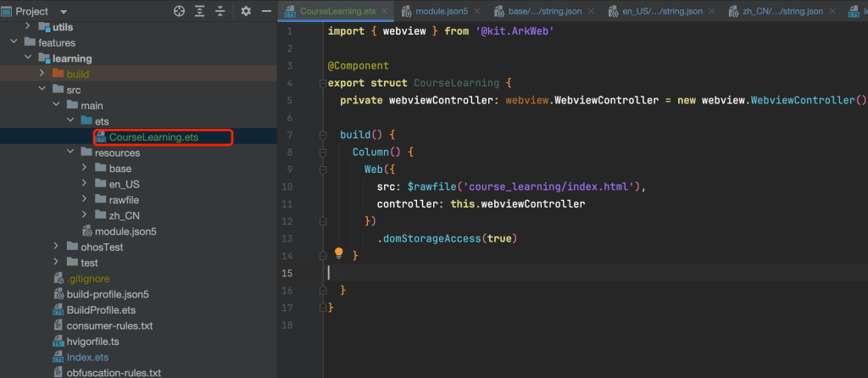Close the CourseLearning.ets editor tab
The height and width of the screenshot is (378, 868).
(382, 12)
